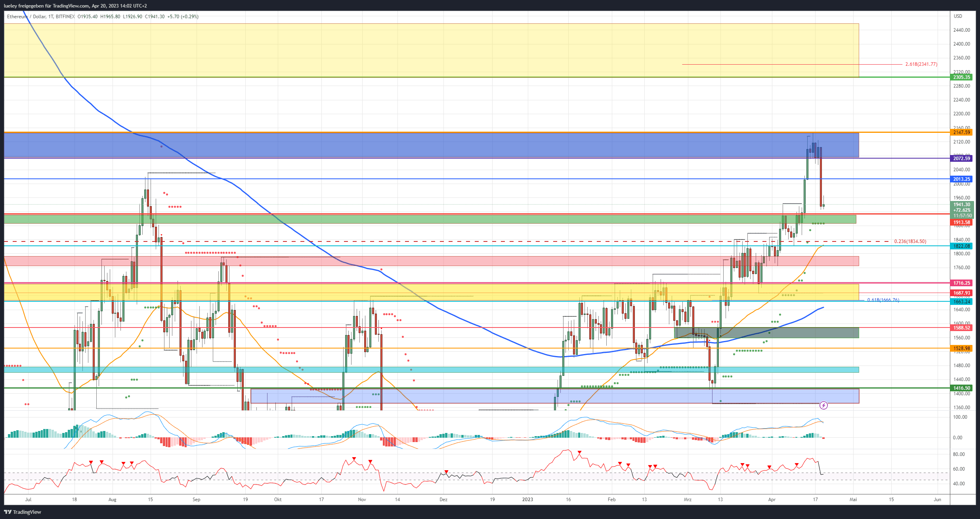Screen dimensions: 980x519
Task: Click the close value C1941.30 in header
Action: point(155,17)
